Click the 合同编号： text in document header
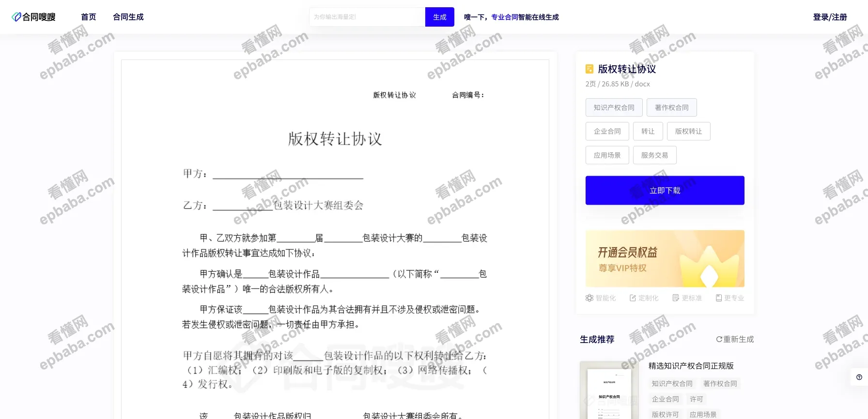 point(468,95)
